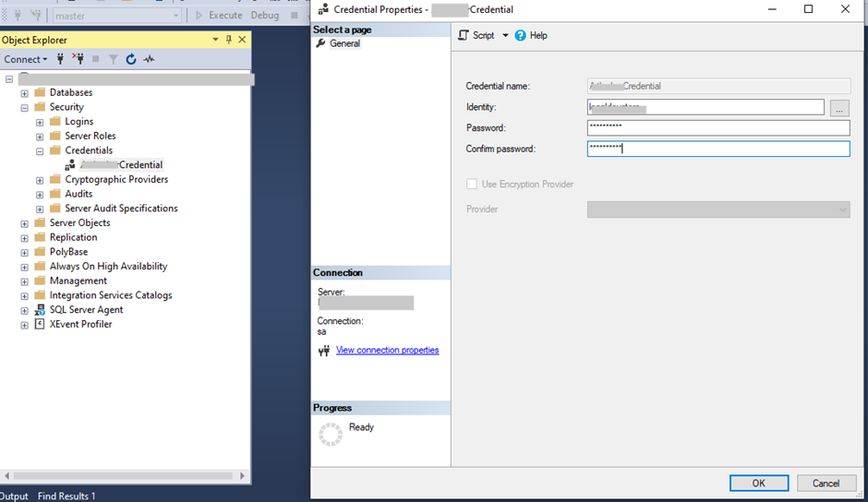Screen dimensions: 868x502
Task: Refresh the Object Explorer tree
Action: coord(131,59)
